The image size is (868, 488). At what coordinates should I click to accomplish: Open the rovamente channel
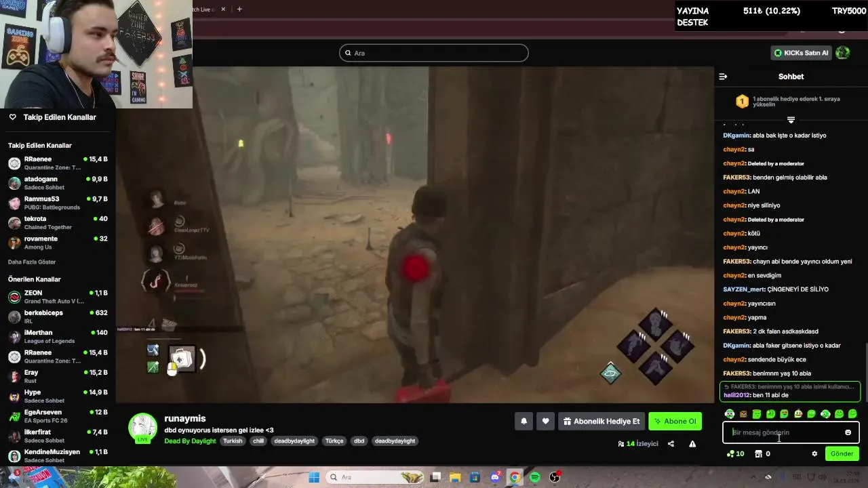58,243
